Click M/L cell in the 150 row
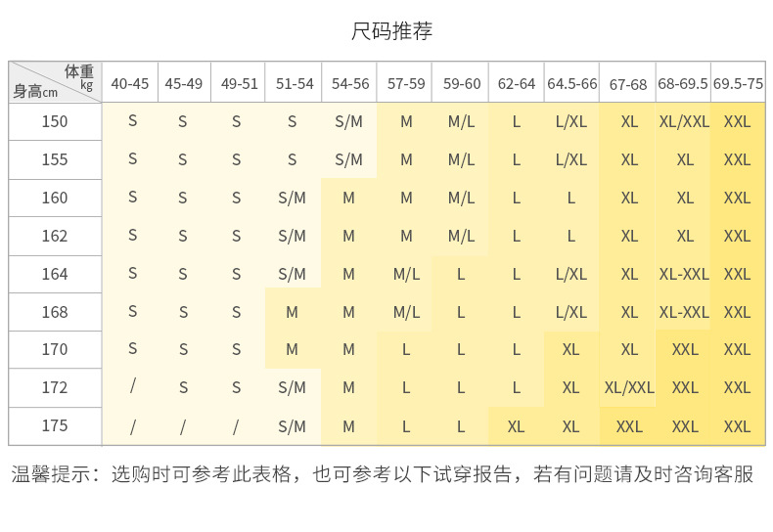773x532 pixels. coord(462,121)
